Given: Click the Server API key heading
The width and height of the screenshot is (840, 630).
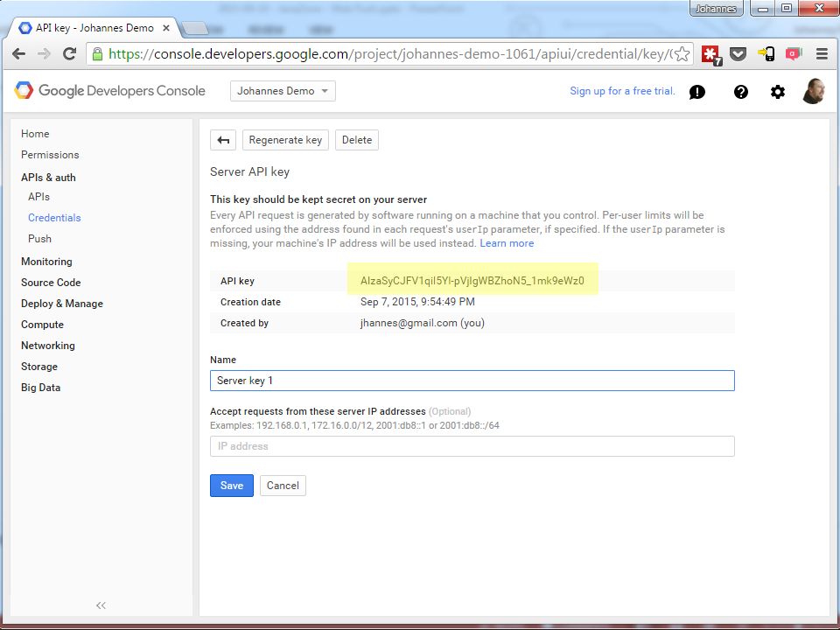Looking at the screenshot, I should pyautogui.click(x=249, y=172).
